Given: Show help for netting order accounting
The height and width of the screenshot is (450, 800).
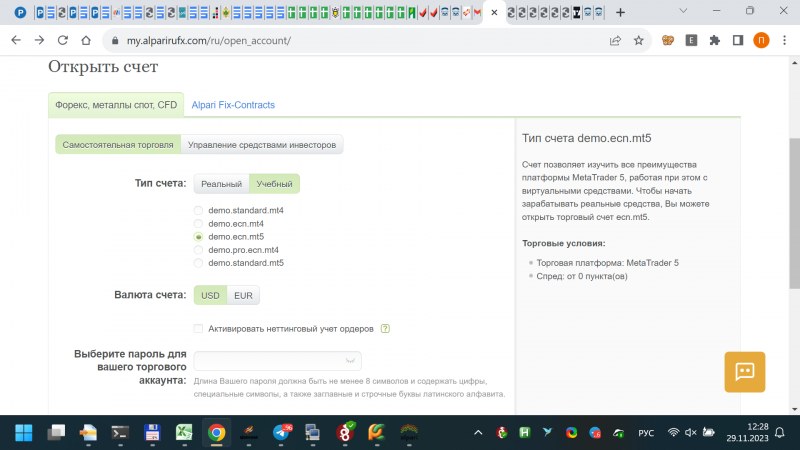Looking at the screenshot, I should tap(385, 329).
